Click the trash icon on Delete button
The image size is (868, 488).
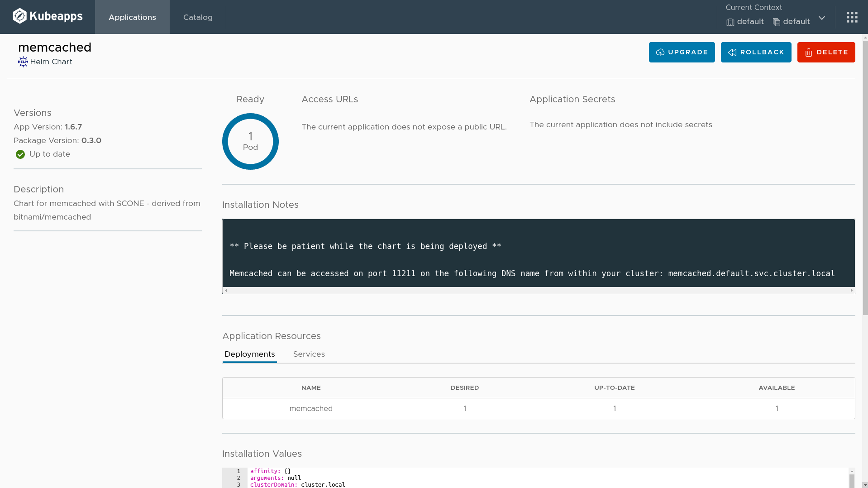tap(809, 52)
